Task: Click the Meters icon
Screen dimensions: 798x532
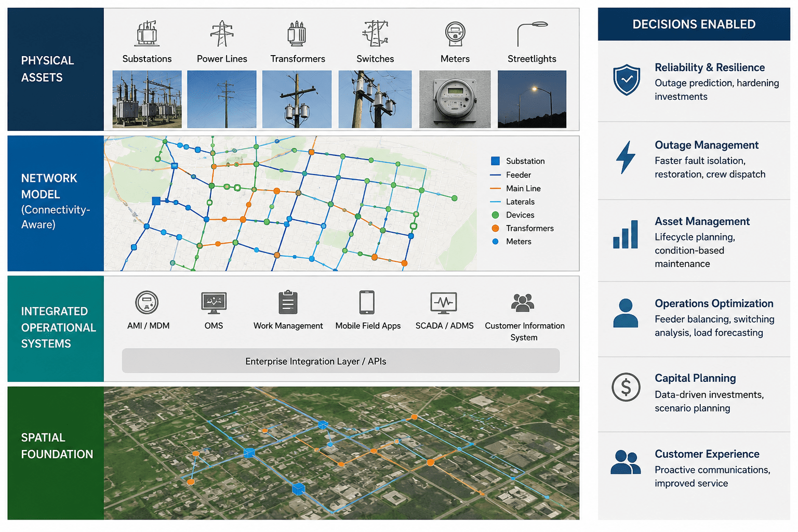Action: [455, 34]
